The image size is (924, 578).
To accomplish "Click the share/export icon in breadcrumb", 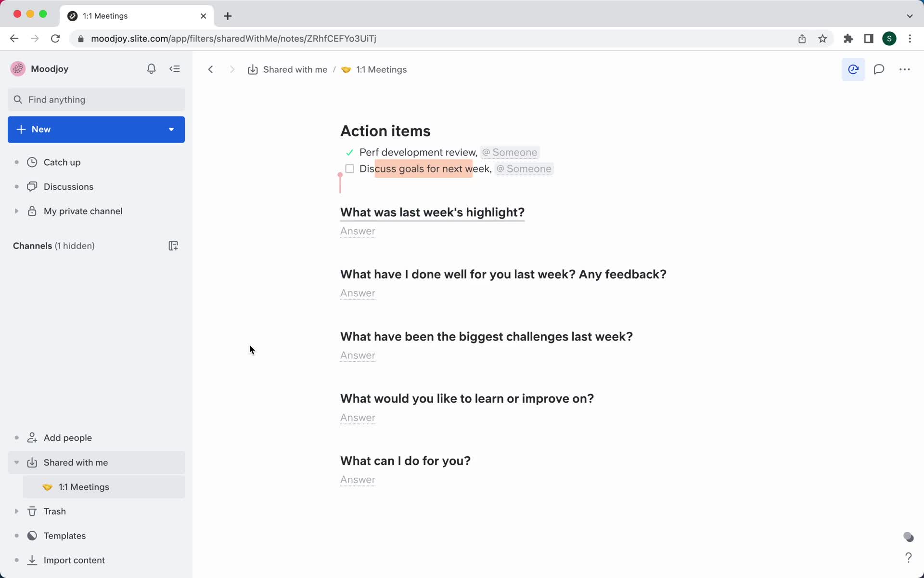I will pos(253,69).
